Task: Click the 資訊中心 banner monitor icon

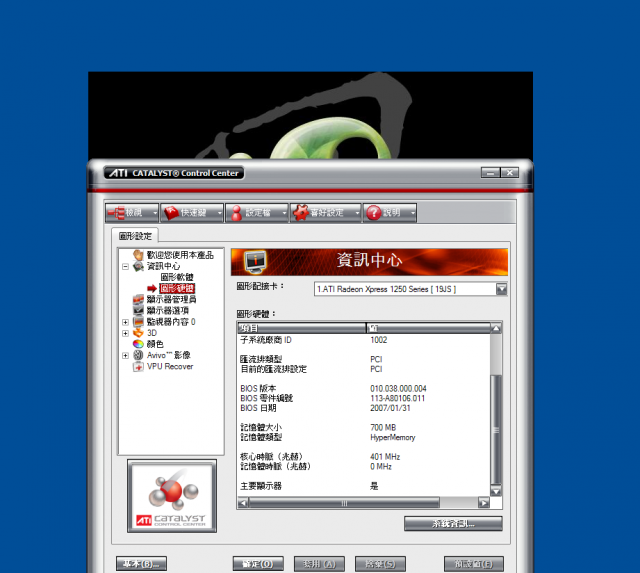Action: pyautogui.click(x=256, y=261)
